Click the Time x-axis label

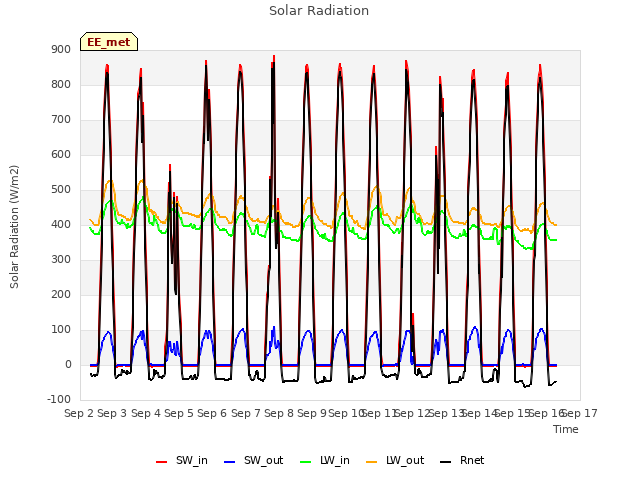coord(566,429)
